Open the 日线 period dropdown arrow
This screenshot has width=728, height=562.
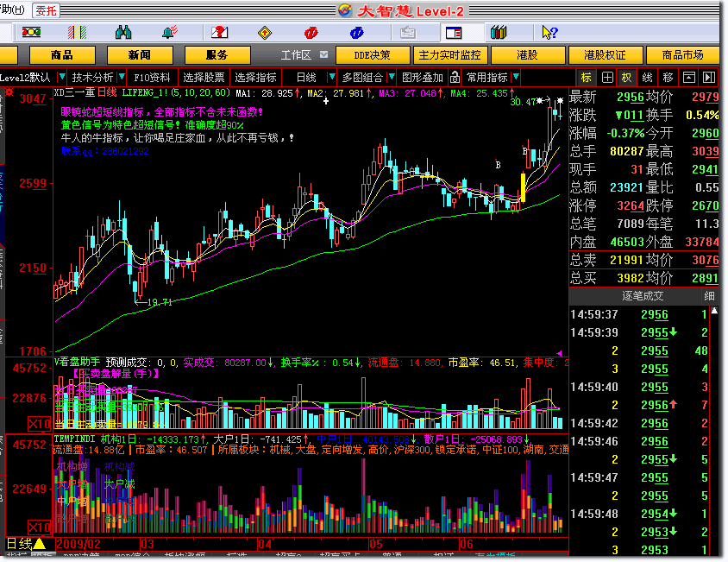(331, 77)
